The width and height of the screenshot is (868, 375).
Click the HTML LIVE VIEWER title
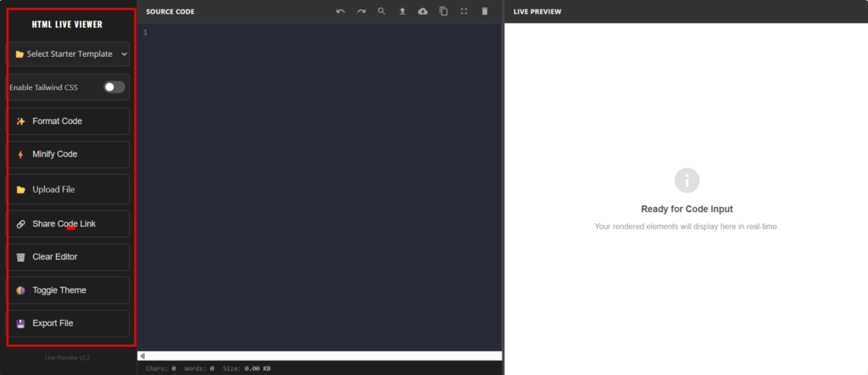tap(67, 25)
